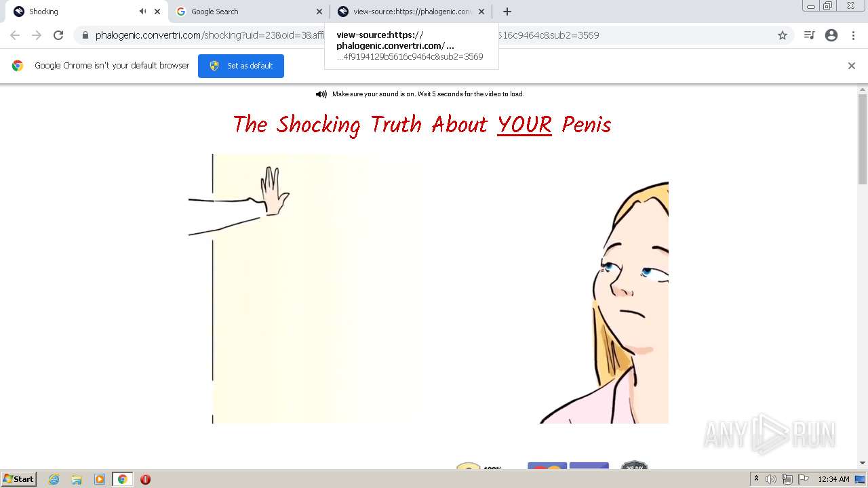Select Chrome window in taskbar
This screenshot has height=488, width=868.
pos(123,479)
